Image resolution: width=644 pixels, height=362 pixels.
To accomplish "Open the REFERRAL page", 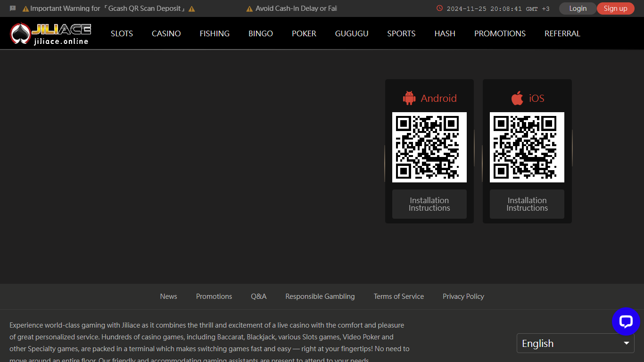I will coord(562,33).
